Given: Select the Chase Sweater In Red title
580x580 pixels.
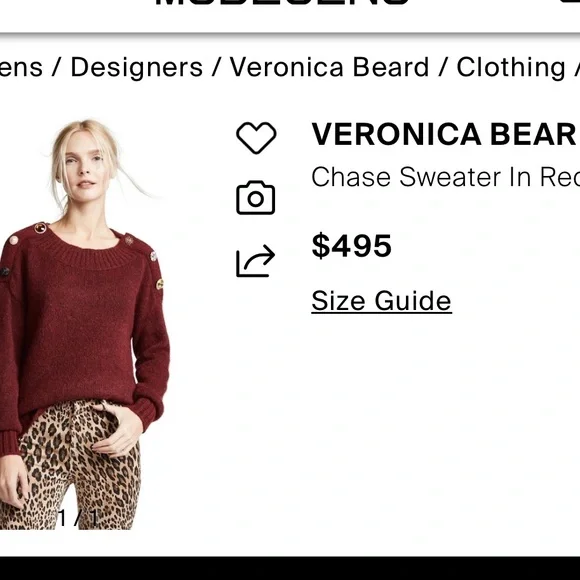Looking at the screenshot, I should pyautogui.click(x=445, y=177).
